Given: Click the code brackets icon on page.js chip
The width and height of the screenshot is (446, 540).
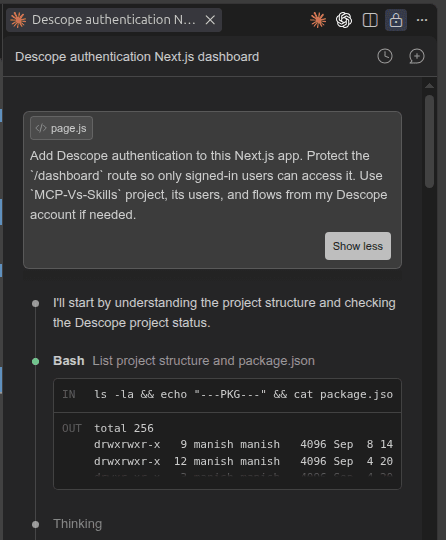Looking at the screenshot, I should coord(41,128).
